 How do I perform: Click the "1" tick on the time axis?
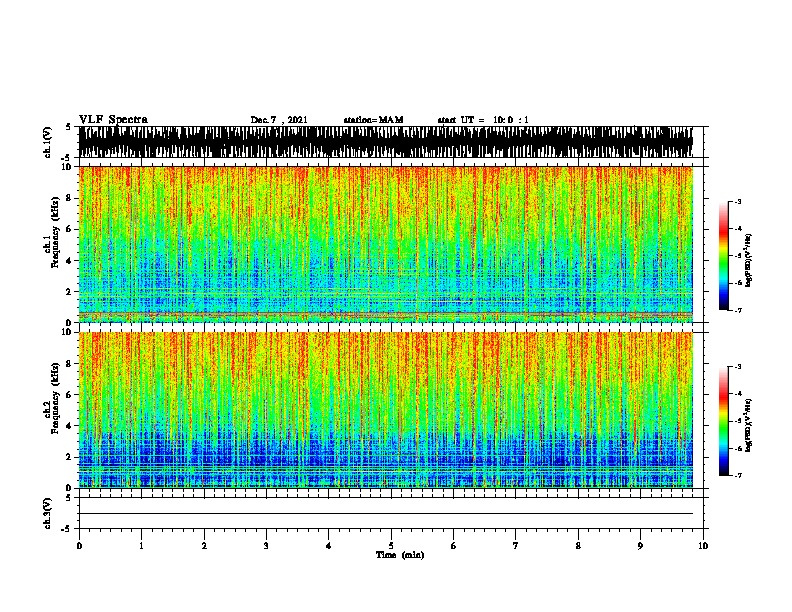coord(141,546)
